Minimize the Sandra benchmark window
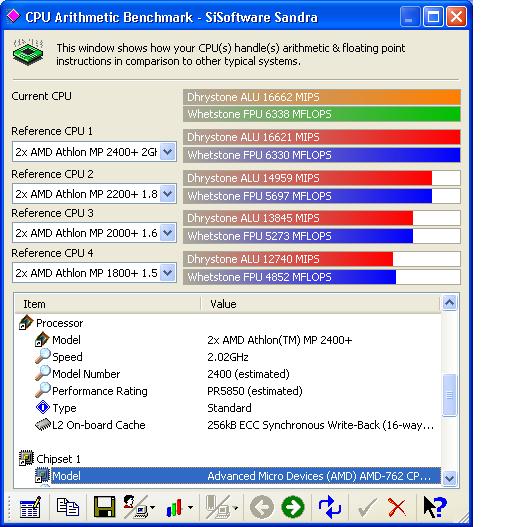 (x=410, y=16)
